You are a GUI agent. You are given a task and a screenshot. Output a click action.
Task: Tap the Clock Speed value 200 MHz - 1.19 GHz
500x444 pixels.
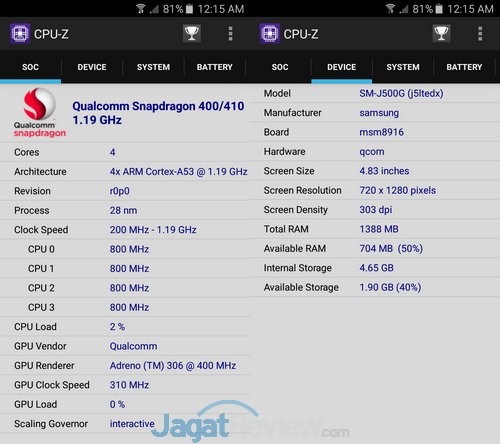(153, 230)
